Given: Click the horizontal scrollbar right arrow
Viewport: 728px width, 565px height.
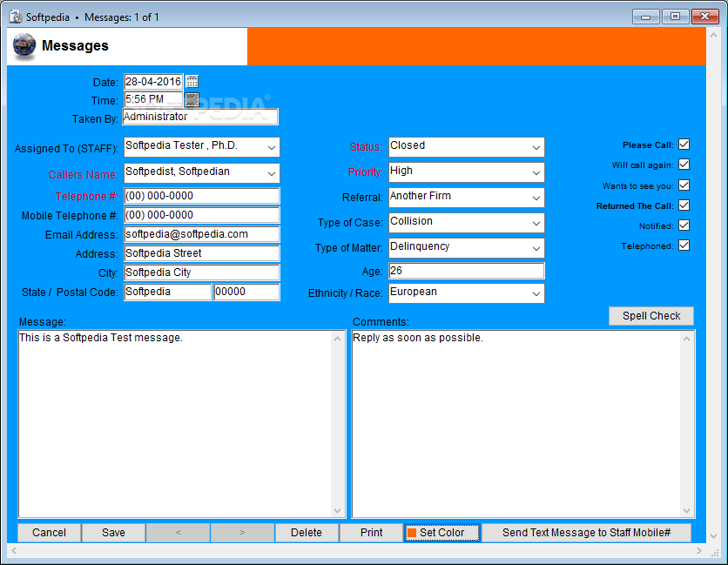Looking at the screenshot, I should 699,550.
